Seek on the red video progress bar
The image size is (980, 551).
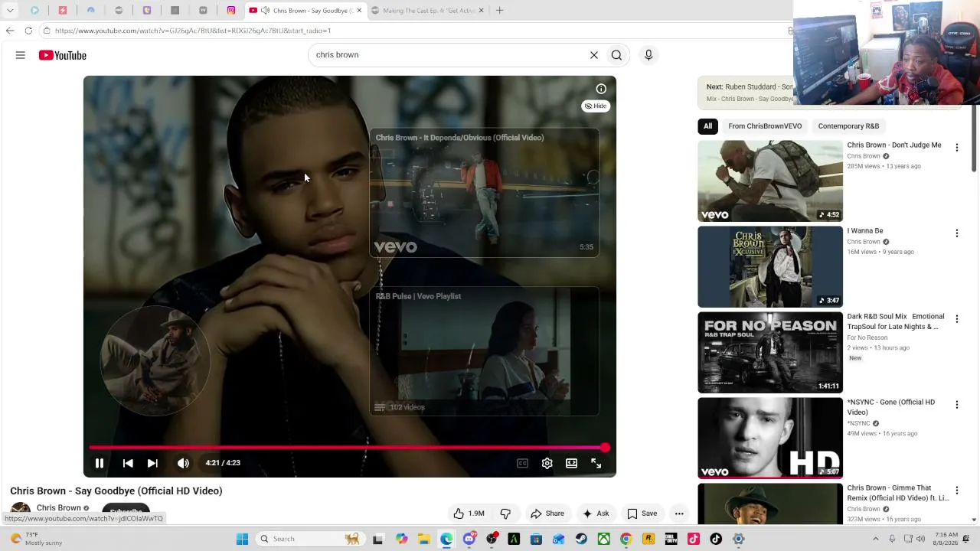click(x=349, y=447)
